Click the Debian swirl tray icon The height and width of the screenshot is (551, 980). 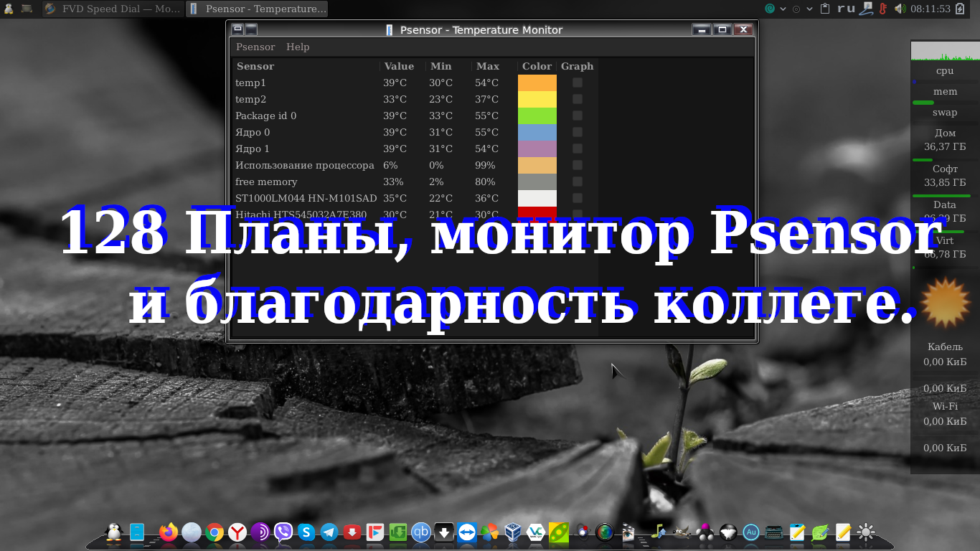tap(770, 9)
